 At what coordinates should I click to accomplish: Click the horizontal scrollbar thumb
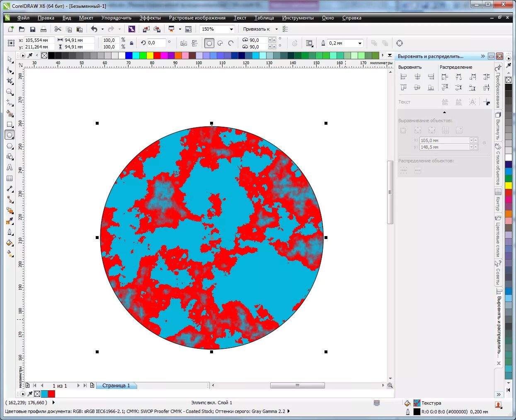pyautogui.click(x=297, y=386)
